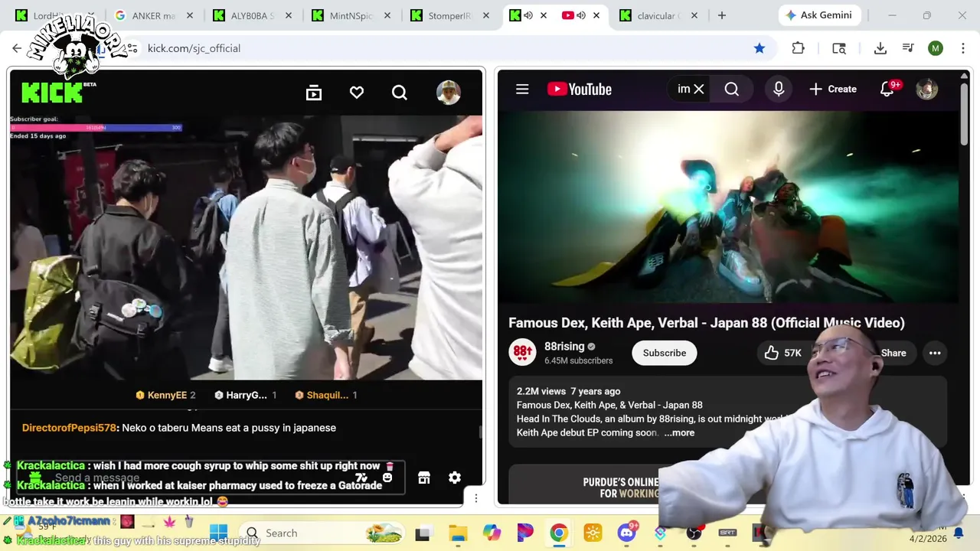Open more actions for YouTube video
Screen dimensions: 980x551
point(935,353)
